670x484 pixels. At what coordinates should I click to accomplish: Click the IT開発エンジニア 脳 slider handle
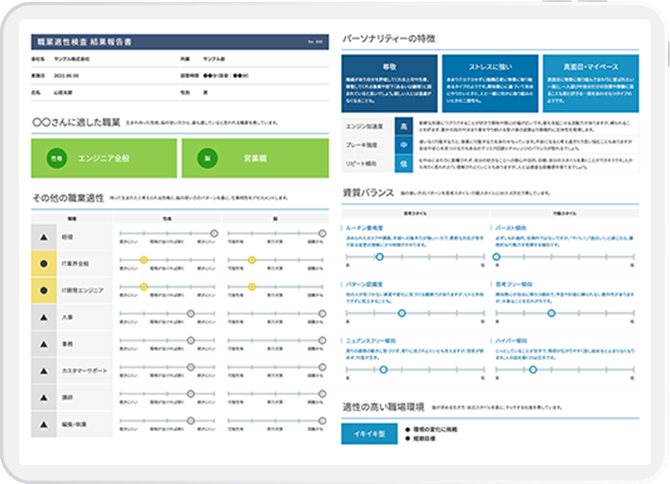click(x=252, y=287)
